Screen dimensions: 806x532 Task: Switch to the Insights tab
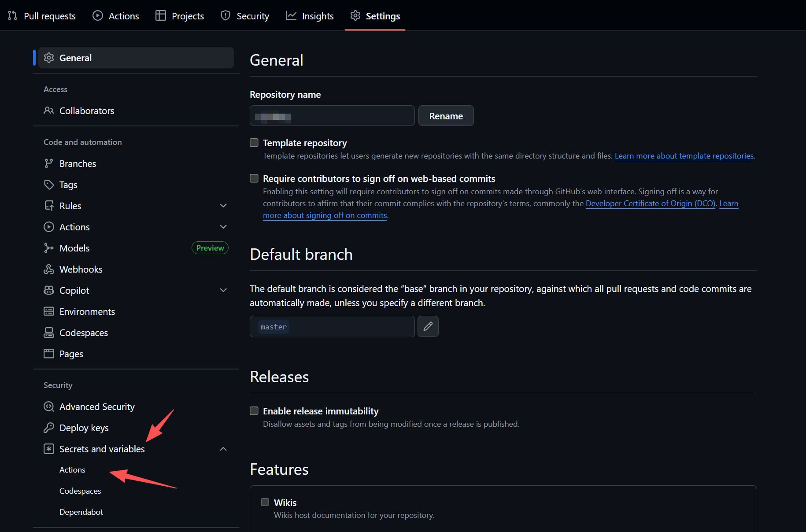tap(310, 15)
